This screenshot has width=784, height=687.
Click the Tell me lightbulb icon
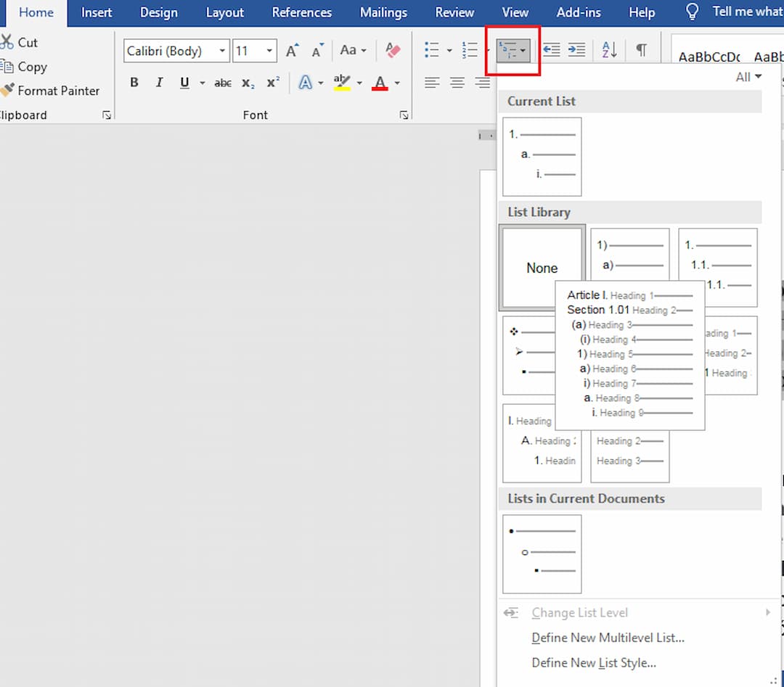coord(692,12)
